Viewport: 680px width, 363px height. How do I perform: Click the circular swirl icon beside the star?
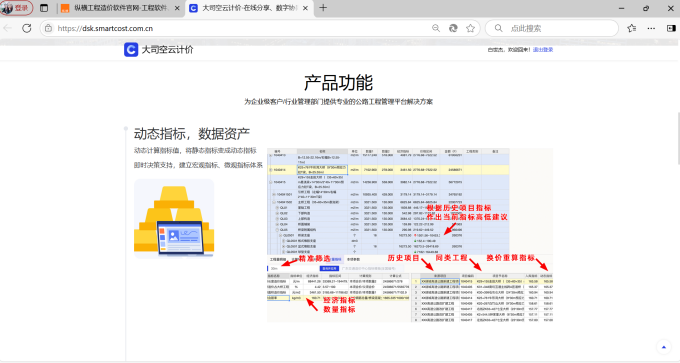(x=453, y=28)
